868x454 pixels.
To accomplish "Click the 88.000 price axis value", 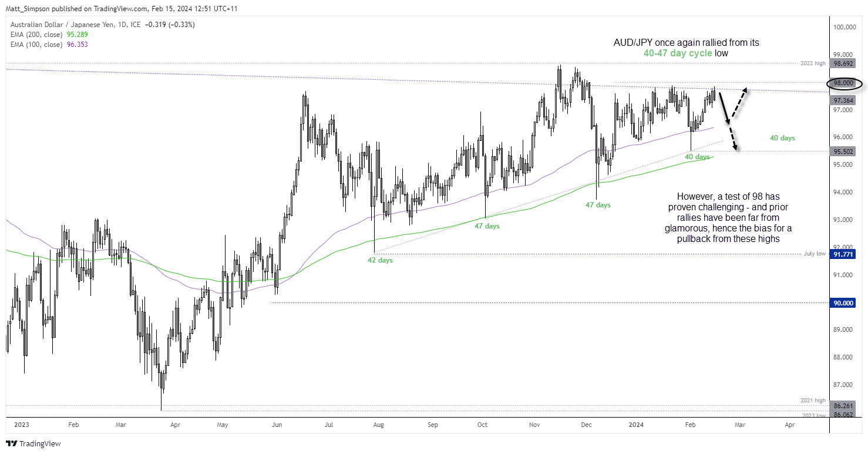I will 843,357.
